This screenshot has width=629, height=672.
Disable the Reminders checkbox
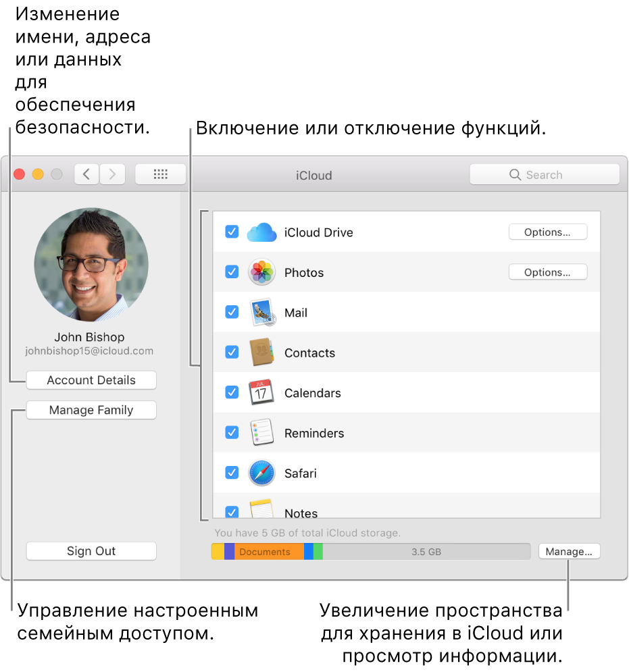[x=232, y=432]
